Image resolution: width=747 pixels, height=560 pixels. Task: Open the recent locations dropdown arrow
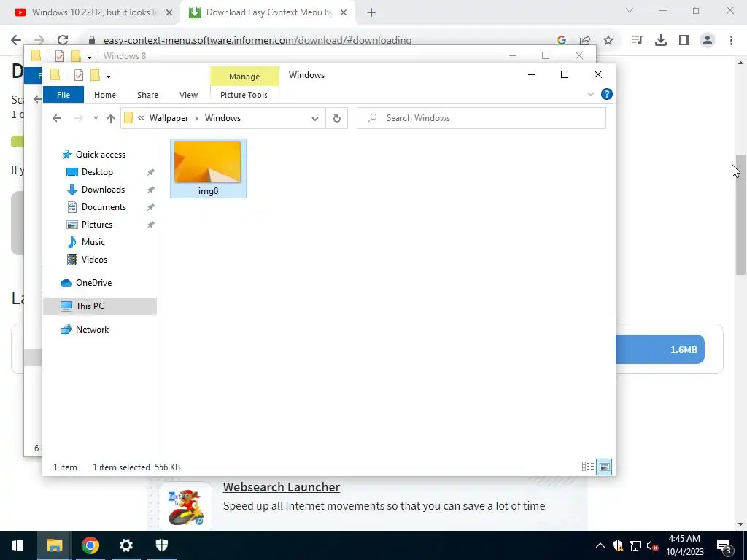click(x=96, y=118)
